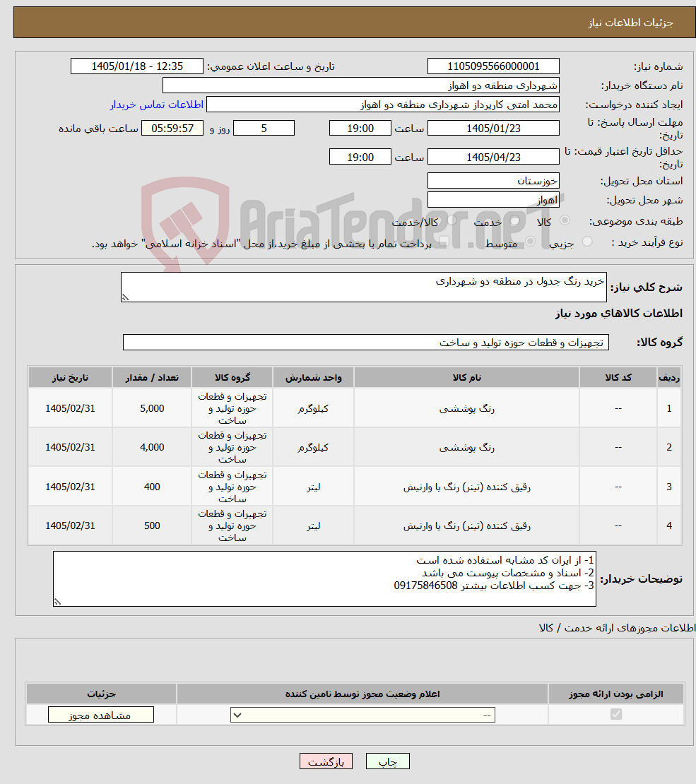Click the price validity date 1405/04/23 field

(493, 157)
